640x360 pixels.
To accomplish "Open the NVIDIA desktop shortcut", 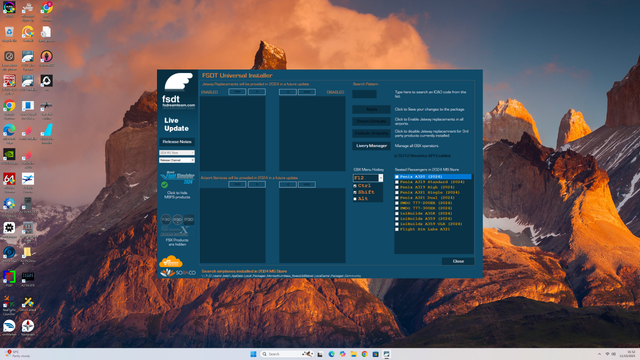I will [x=9, y=156].
